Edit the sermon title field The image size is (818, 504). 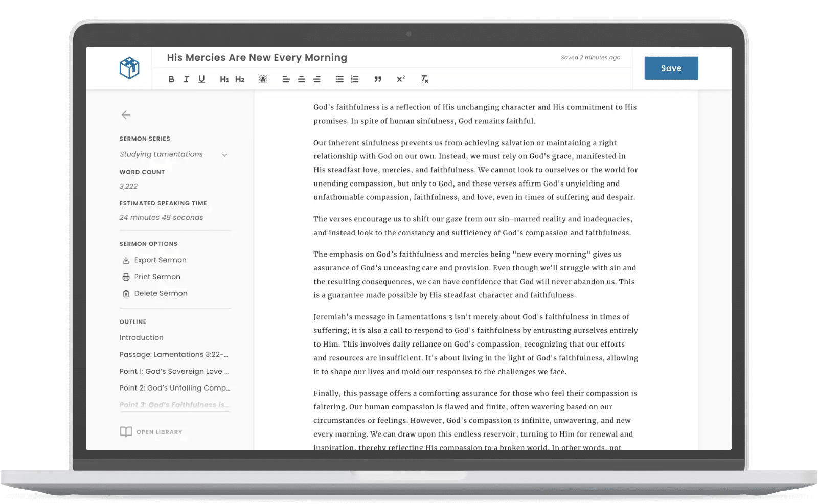(257, 58)
